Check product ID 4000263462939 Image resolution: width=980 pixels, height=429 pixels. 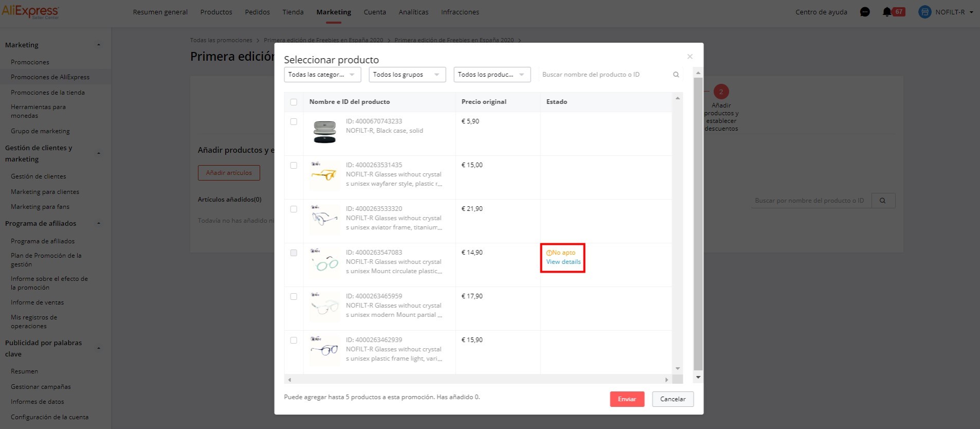(294, 341)
